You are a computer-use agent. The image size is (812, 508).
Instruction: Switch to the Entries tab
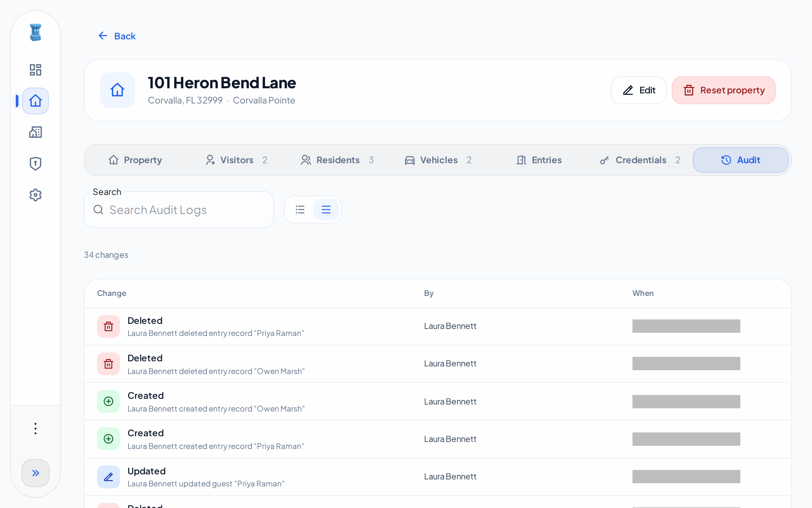pos(539,160)
